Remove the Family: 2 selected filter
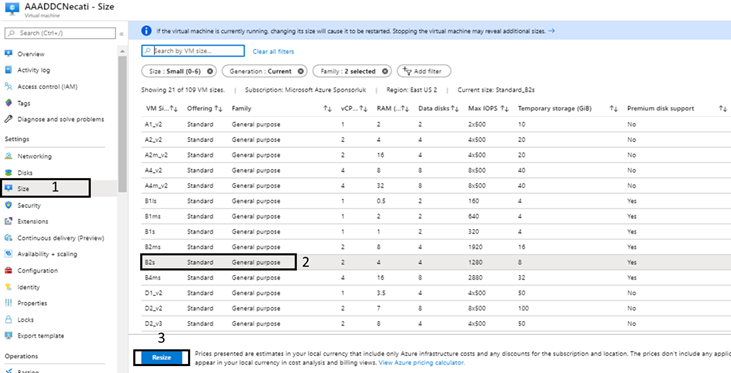This screenshot has height=373, width=731. [x=385, y=71]
